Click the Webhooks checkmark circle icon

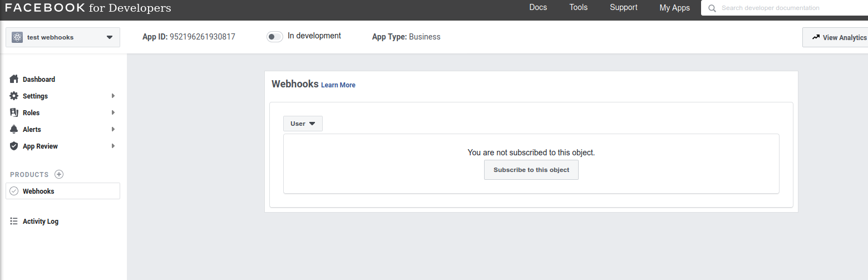(14, 191)
